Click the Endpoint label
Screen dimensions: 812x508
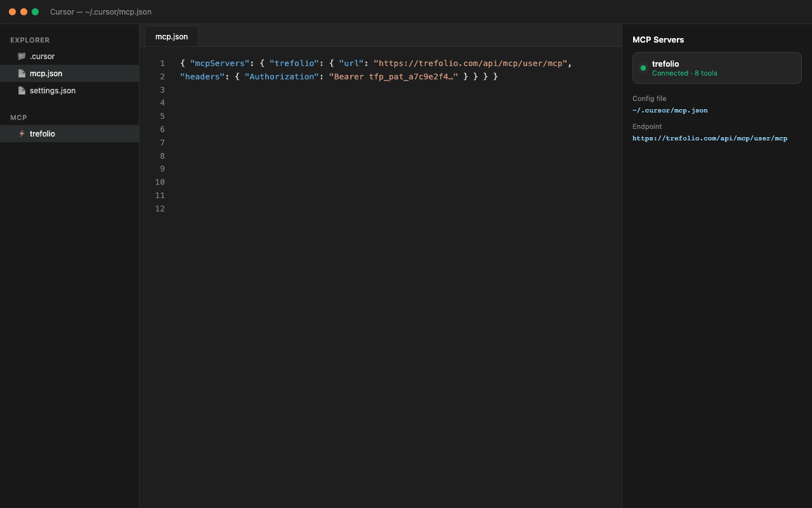click(x=647, y=126)
